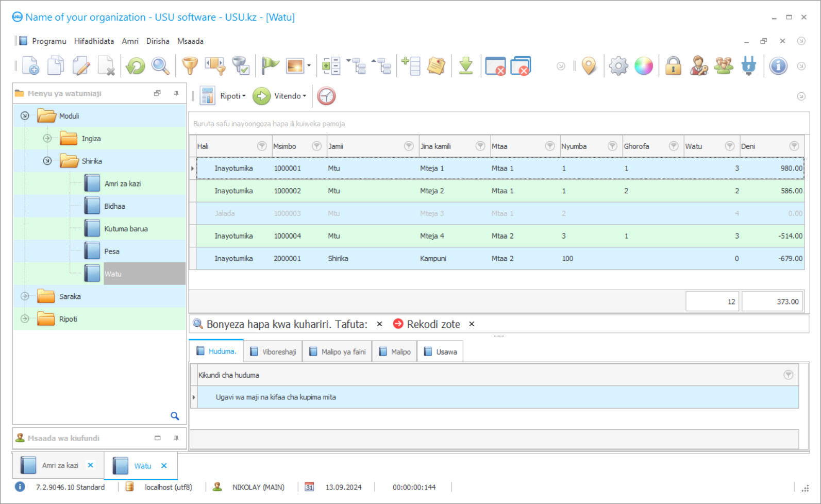The width and height of the screenshot is (821, 504).
Task: Close the Watu bottom tab
Action: [164, 466]
